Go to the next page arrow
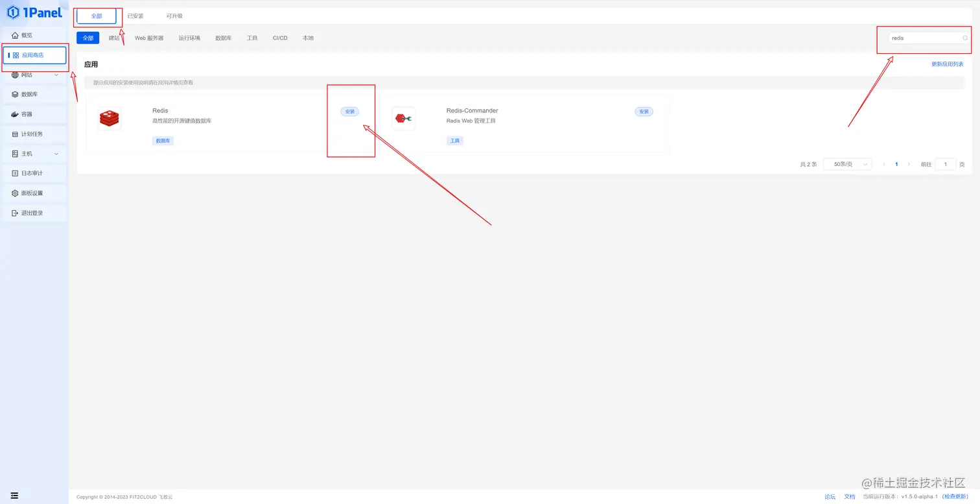The width and height of the screenshot is (980, 504). 909,165
